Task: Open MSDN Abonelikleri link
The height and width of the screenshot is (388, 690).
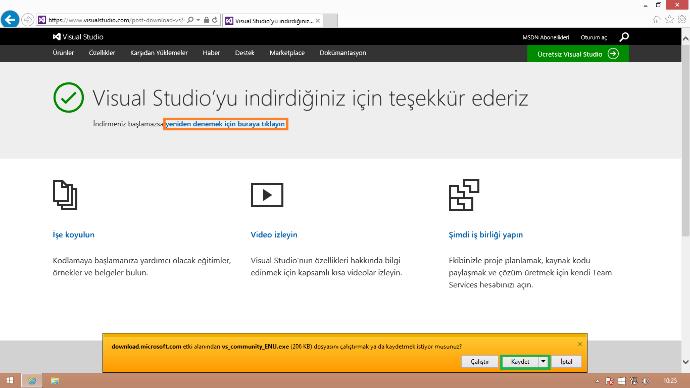Action: (x=546, y=37)
